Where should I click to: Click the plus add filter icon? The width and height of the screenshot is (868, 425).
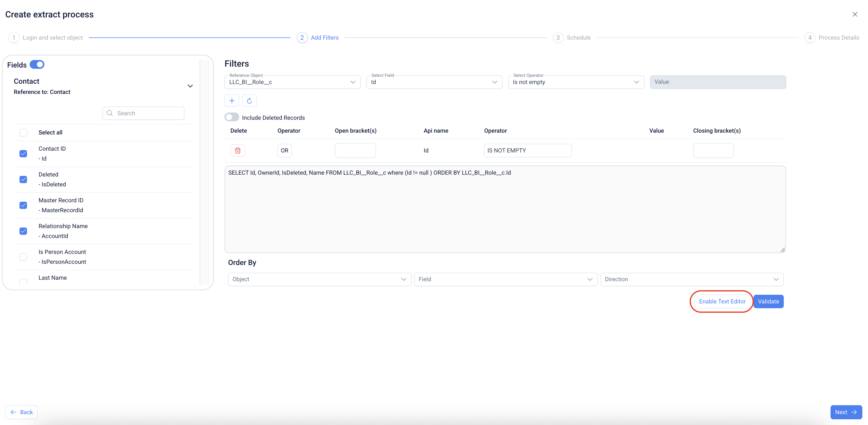231,101
